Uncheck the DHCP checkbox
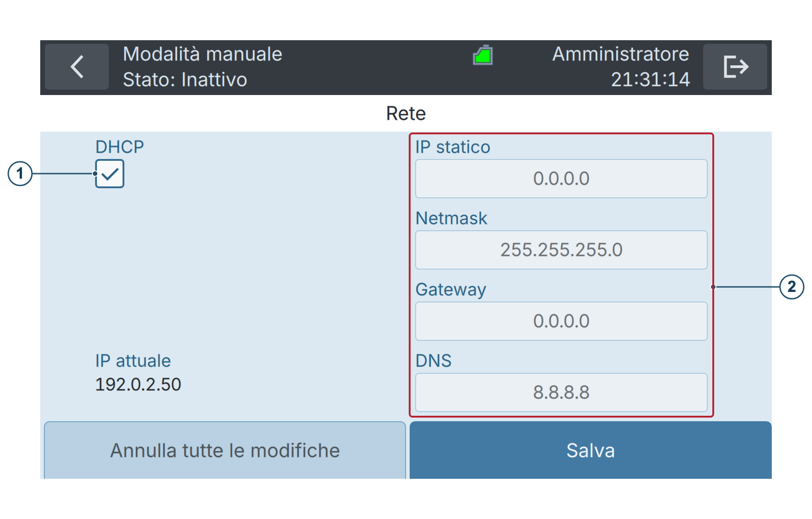The width and height of the screenshot is (812, 519). pos(110,174)
